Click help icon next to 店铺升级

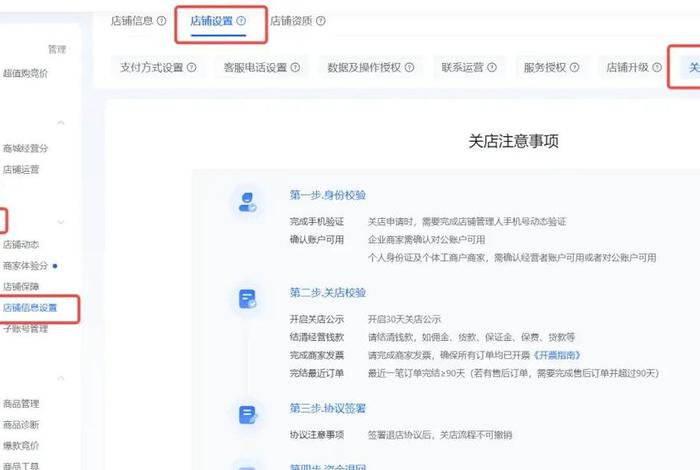tap(657, 67)
